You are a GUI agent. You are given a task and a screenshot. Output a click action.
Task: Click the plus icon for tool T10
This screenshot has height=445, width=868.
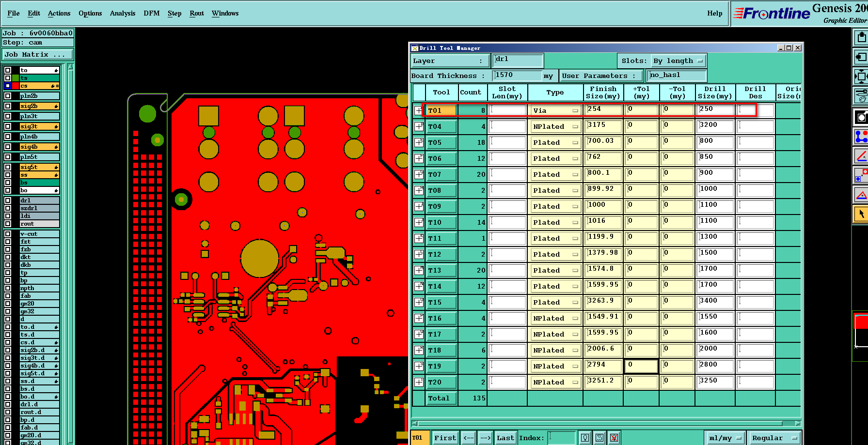click(419, 222)
